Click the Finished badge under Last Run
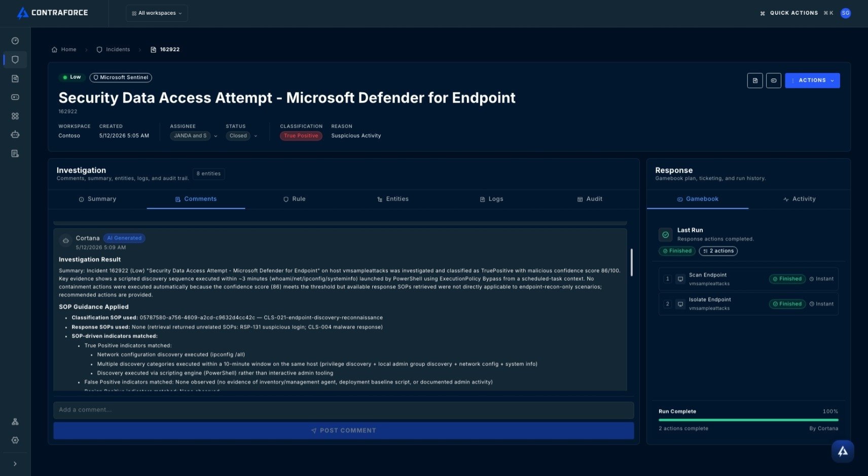 point(677,251)
